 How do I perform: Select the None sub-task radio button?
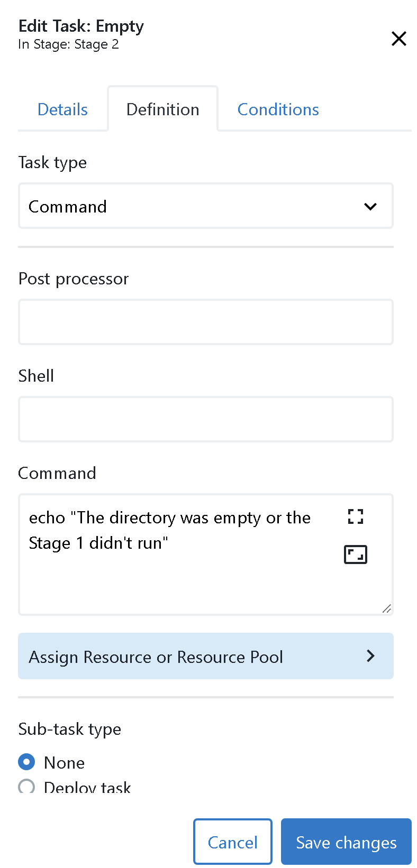(26, 762)
